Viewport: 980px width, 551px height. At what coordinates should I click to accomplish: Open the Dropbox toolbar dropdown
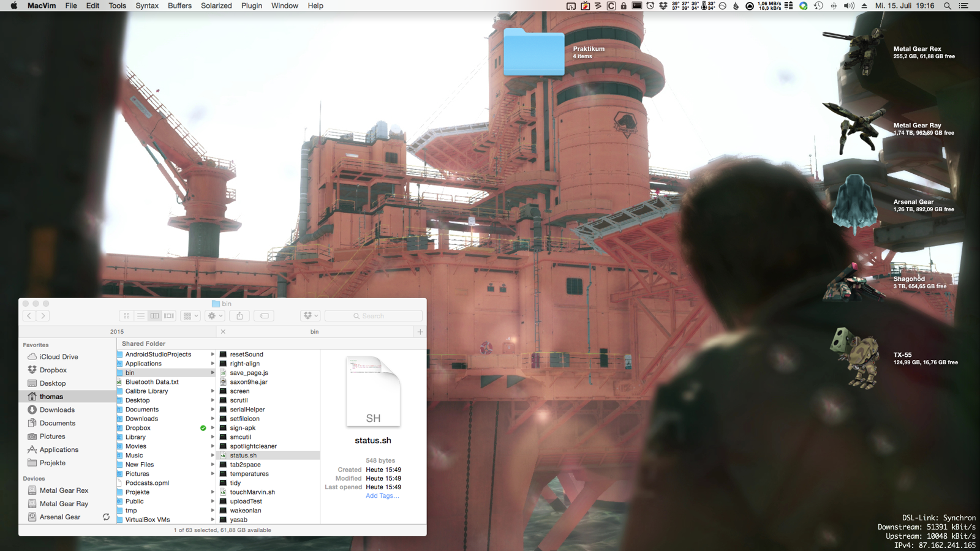311,316
